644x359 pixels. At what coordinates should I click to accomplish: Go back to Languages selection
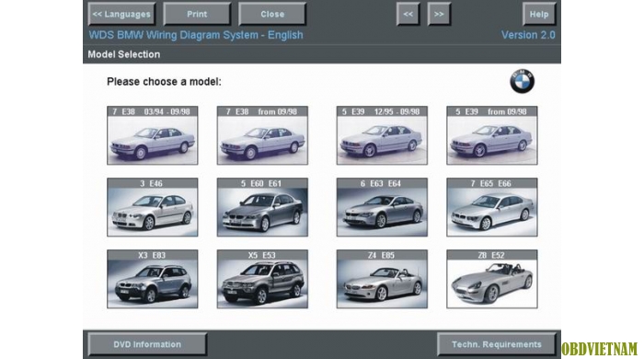[x=121, y=14]
